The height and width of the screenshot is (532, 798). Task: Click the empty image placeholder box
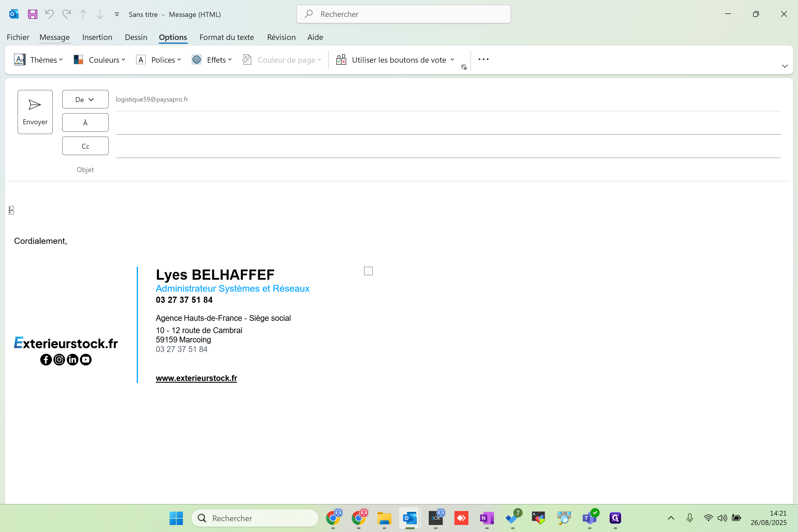coord(368,271)
